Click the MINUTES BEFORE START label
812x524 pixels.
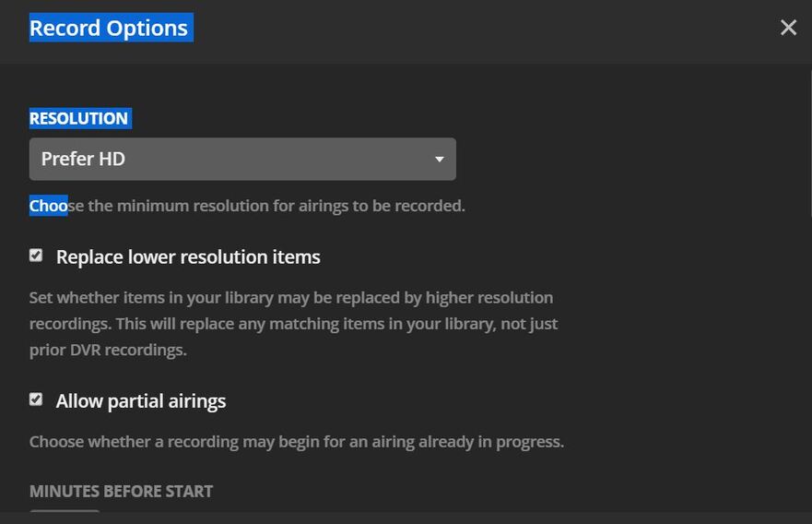(x=121, y=492)
